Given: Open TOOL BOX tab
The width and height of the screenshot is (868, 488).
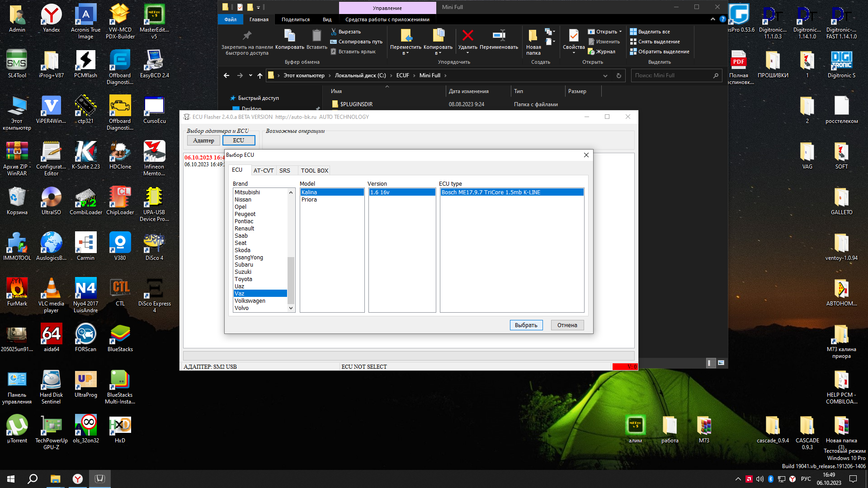Looking at the screenshot, I should click(314, 171).
